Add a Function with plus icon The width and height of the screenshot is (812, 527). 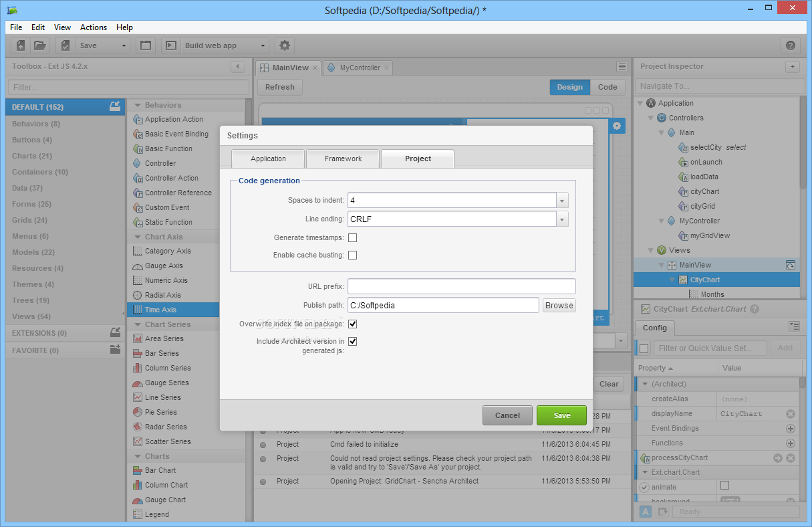tap(791, 443)
